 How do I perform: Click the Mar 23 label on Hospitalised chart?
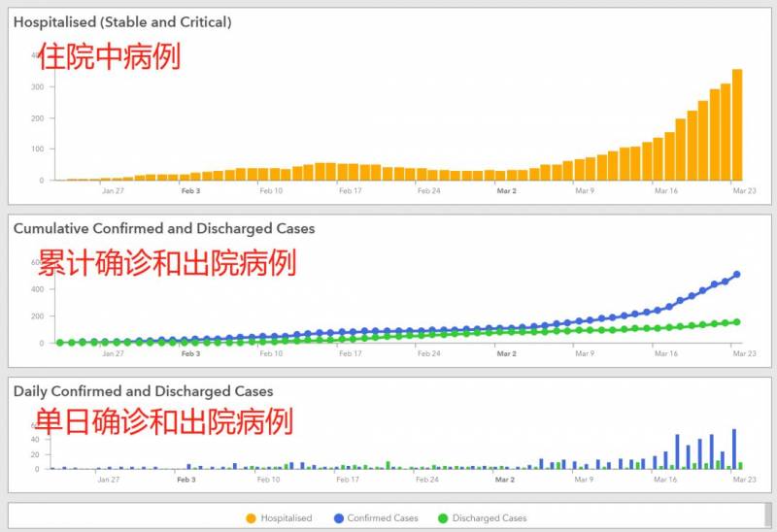(744, 191)
